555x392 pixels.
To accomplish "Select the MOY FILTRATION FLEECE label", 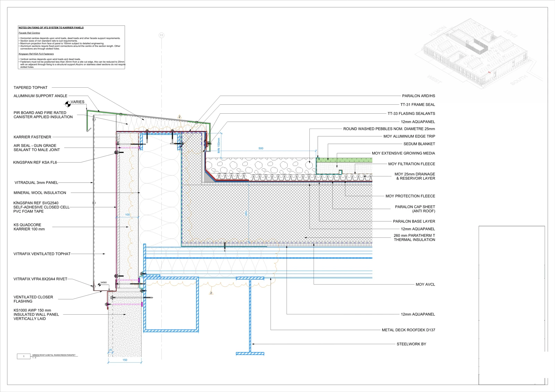I will (411, 164).
